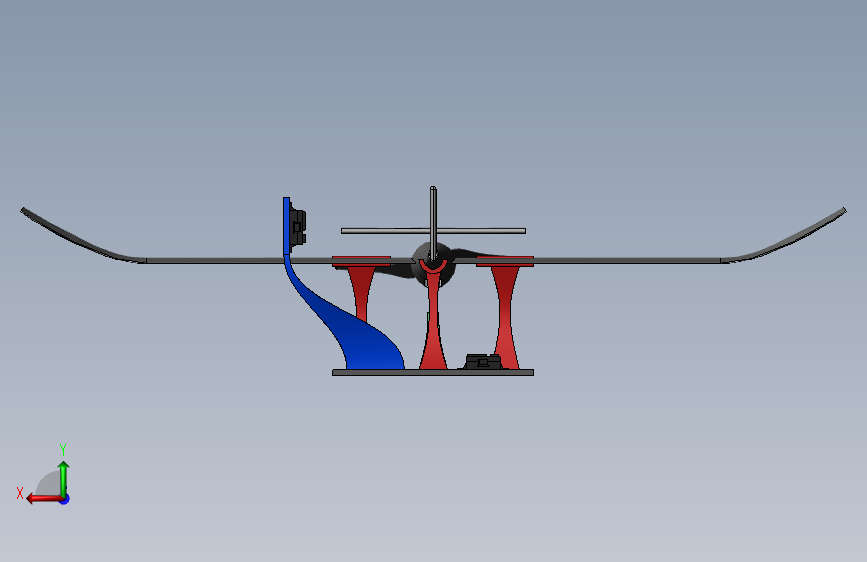Click the blue Z axis dot of the triad
867x562 pixels.
click(x=65, y=499)
